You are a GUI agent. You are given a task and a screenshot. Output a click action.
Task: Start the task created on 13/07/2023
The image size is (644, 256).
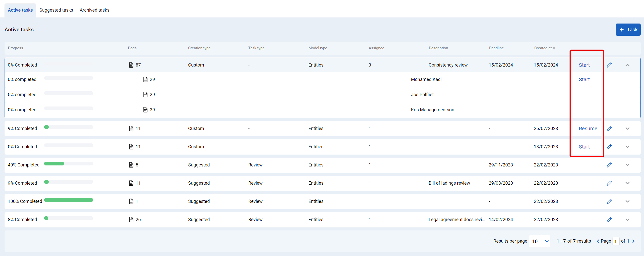tap(584, 147)
